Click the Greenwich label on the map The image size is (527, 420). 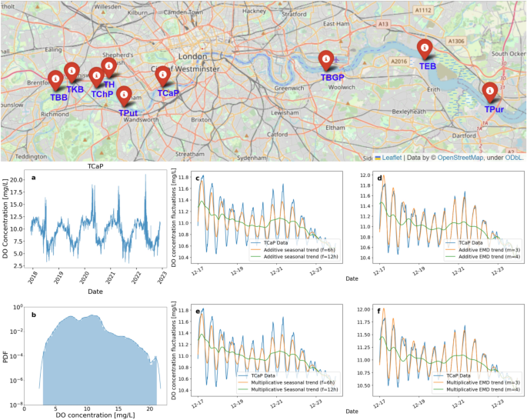(289, 88)
